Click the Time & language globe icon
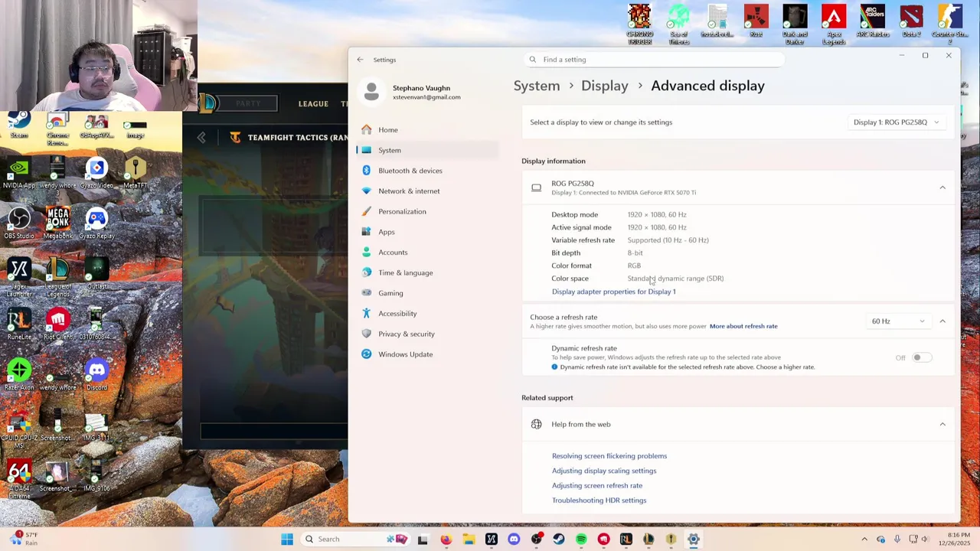980x551 pixels. point(367,272)
